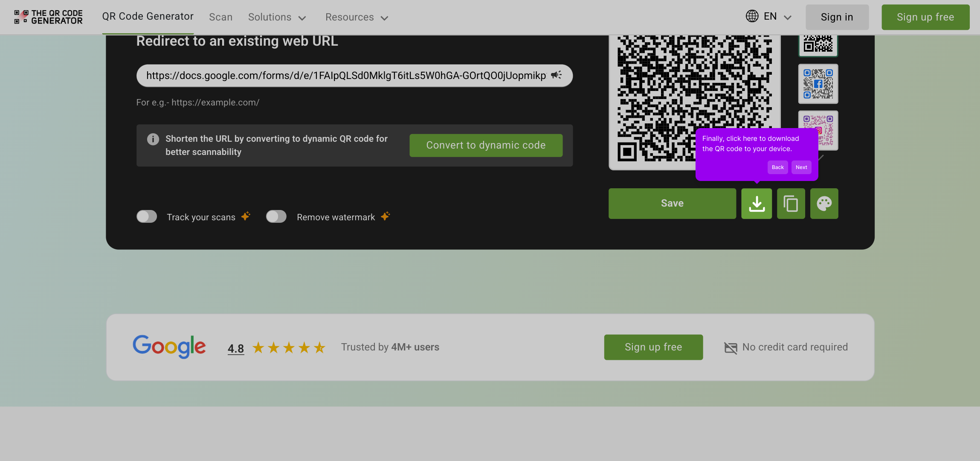Click Sign up free in Google banner

tap(653, 347)
